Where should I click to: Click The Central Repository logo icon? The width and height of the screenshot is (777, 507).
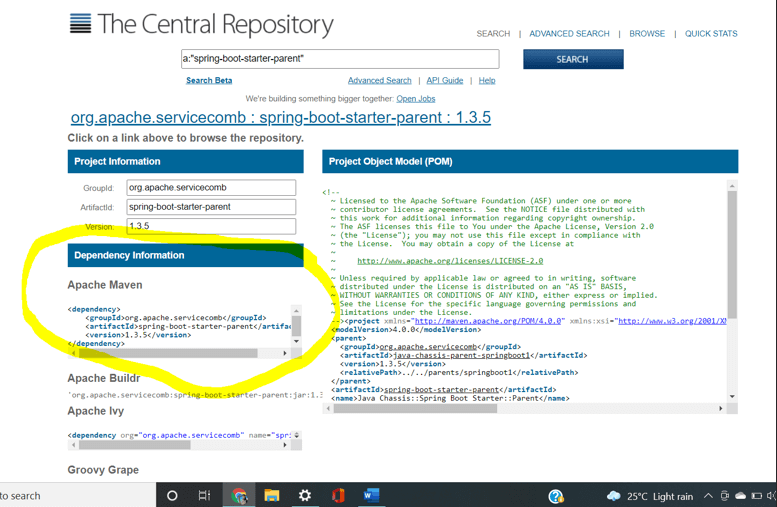point(80,23)
